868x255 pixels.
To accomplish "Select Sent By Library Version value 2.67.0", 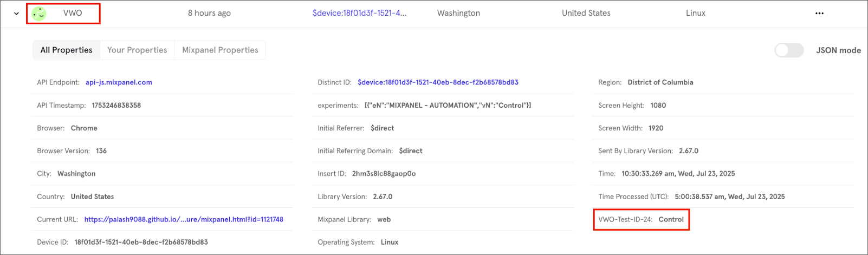I will point(689,151).
